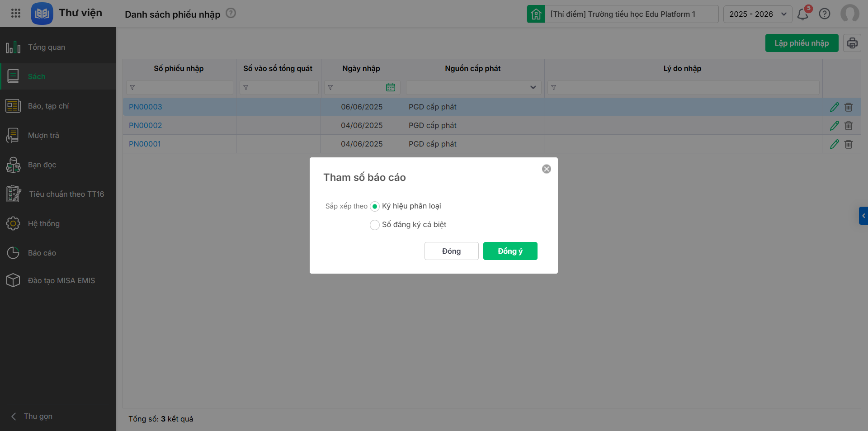Screen dimensions: 868x431
Task: Open the apps grid launcher
Action: point(16,13)
